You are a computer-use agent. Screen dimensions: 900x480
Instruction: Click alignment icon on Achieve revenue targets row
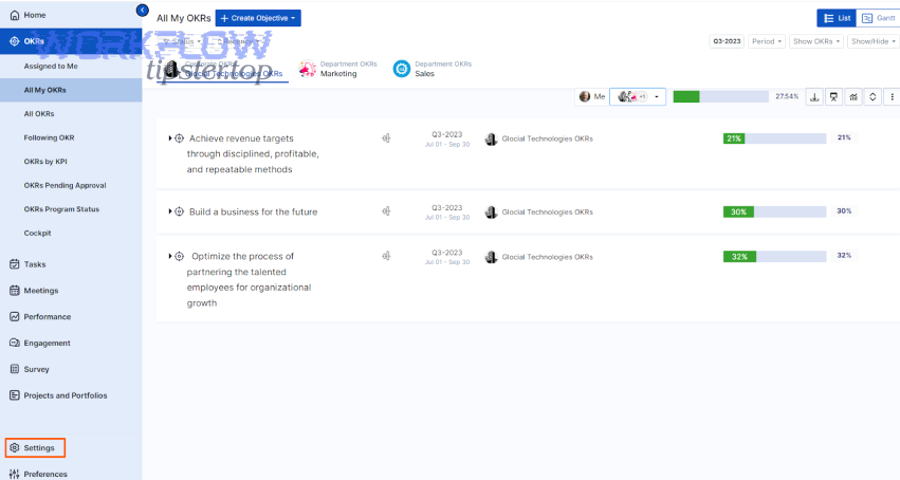click(386, 138)
